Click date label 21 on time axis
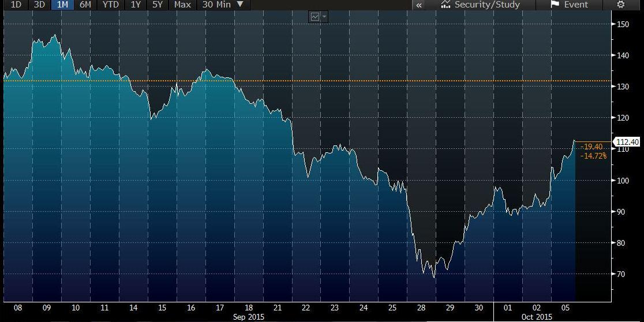This screenshot has width=644, height=322. 278,307
